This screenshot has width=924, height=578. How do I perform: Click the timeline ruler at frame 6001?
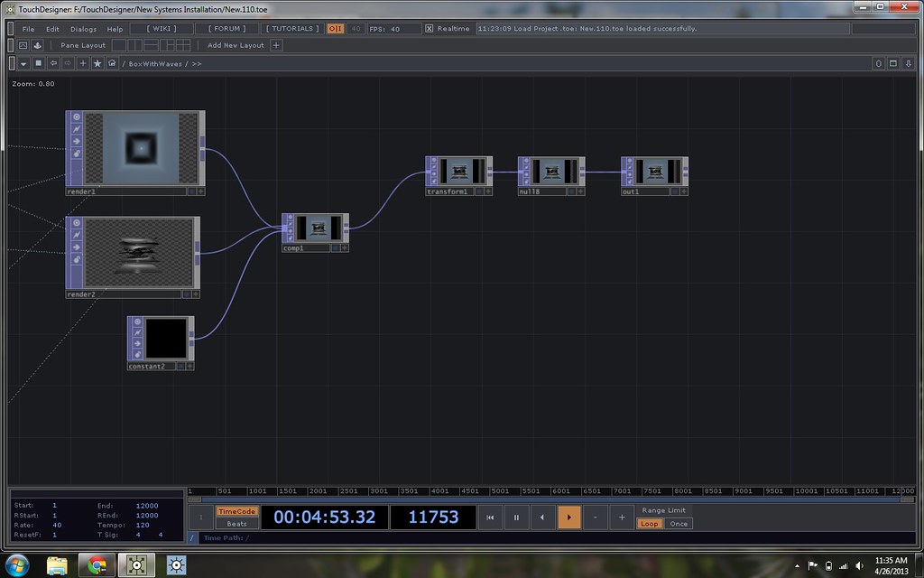[x=562, y=491]
